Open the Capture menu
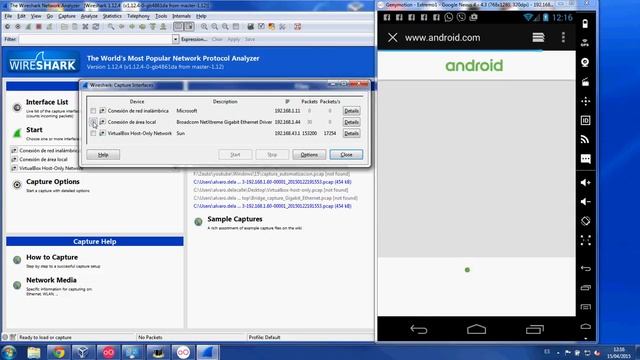 (x=67, y=16)
